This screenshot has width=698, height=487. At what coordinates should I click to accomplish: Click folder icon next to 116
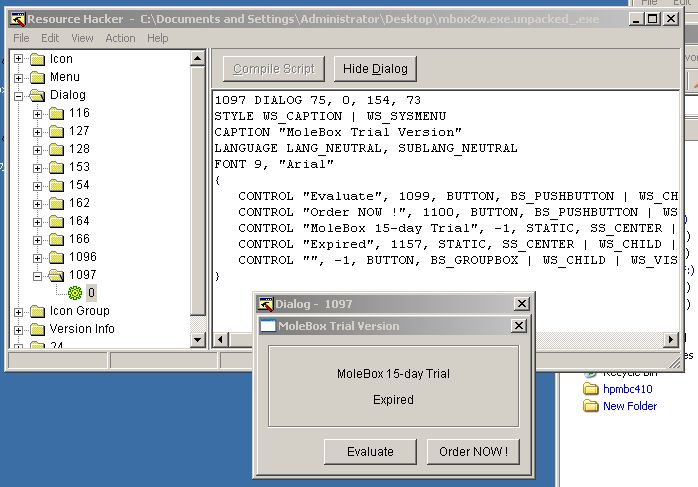[x=57, y=113]
